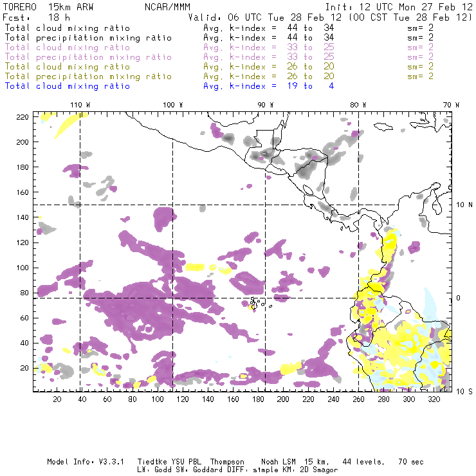Click purple 'Total precipitation mixing ratio' legend entry

pos(88,57)
